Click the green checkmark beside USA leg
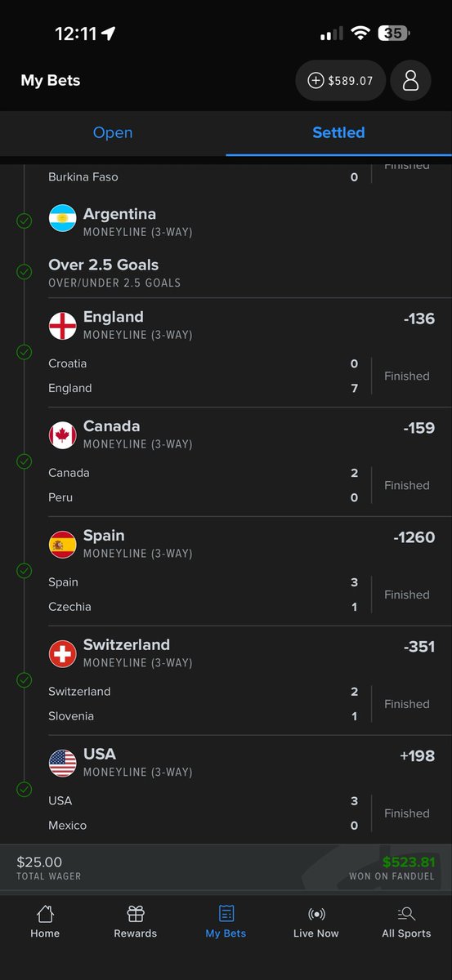 pyautogui.click(x=25, y=790)
